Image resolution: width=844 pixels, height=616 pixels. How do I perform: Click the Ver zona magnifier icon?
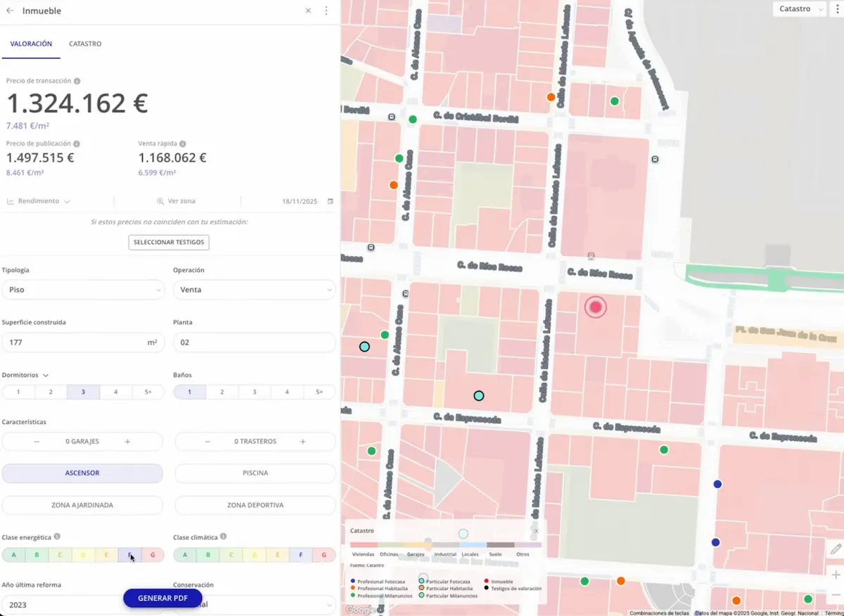[162, 201]
